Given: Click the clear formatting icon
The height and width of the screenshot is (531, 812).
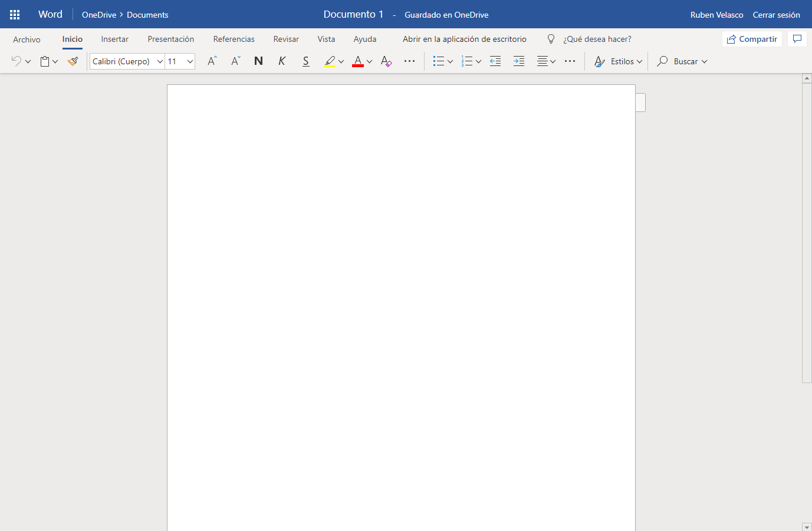Looking at the screenshot, I should (386, 61).
